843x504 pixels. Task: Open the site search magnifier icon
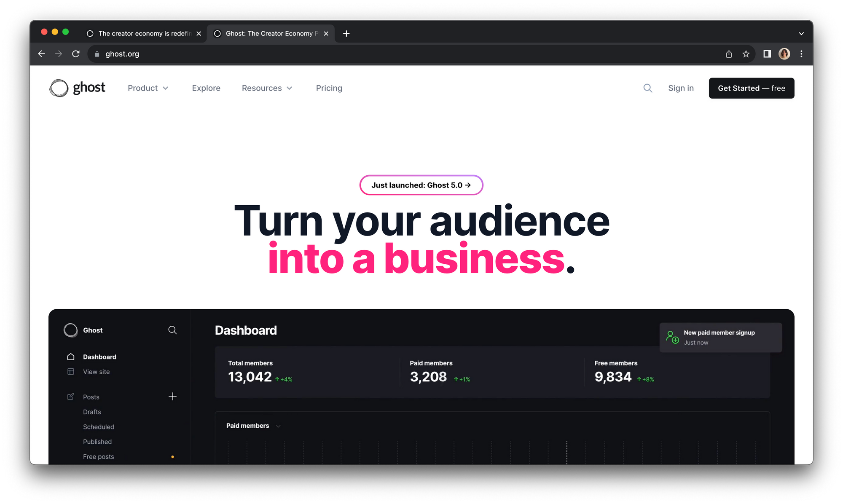pyautogui.click(x=648, y=88)
